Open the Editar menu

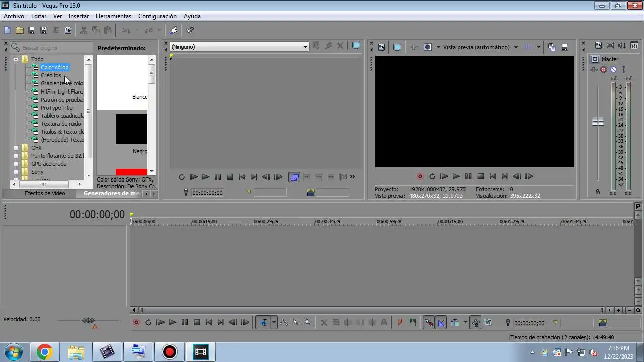39,16
